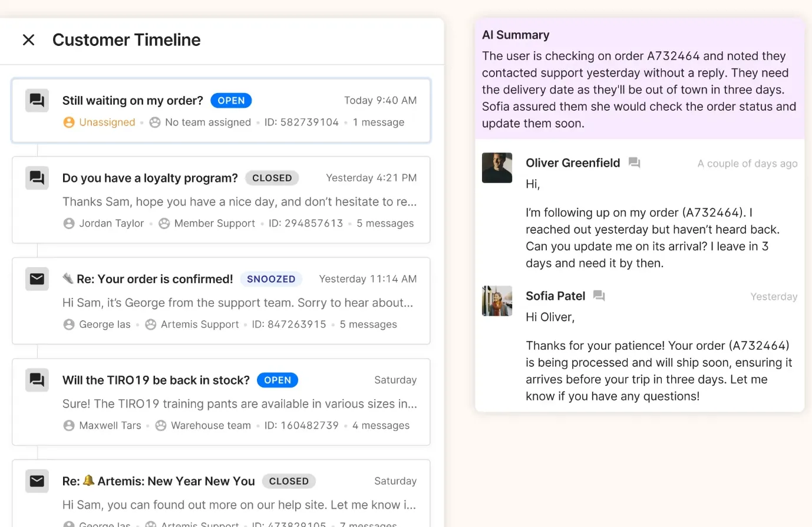
Task: Click conversation 'ID: 847263915'
Action: (289, 324)
